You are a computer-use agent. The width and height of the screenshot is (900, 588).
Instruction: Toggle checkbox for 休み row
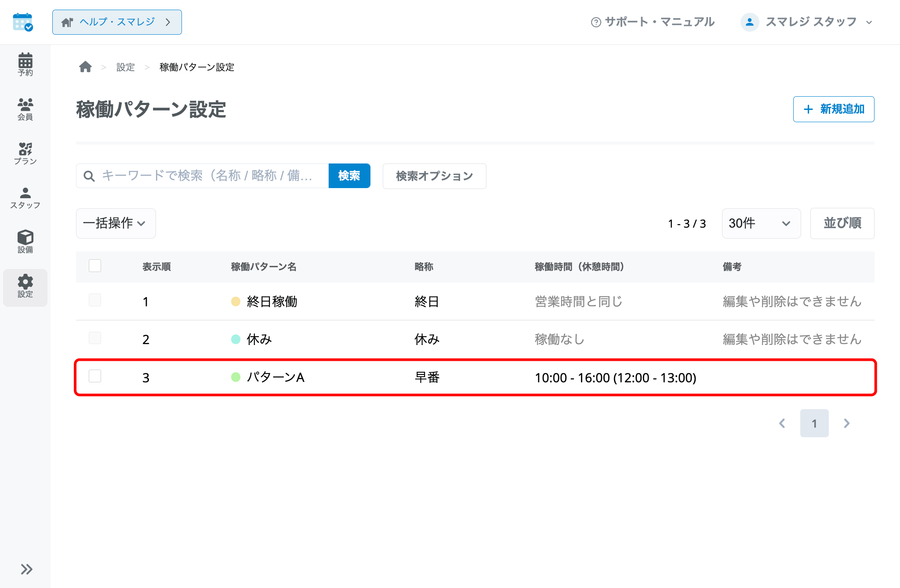click(95, 338)
